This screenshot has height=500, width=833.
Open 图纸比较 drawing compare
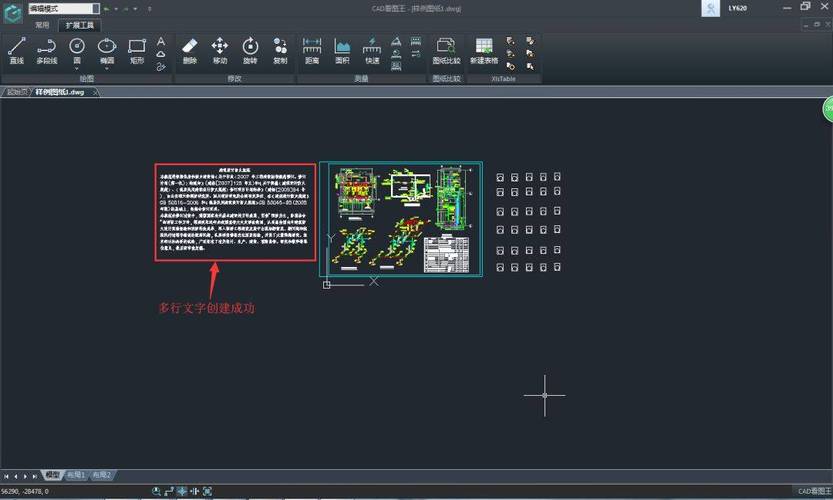click(446, 50)
